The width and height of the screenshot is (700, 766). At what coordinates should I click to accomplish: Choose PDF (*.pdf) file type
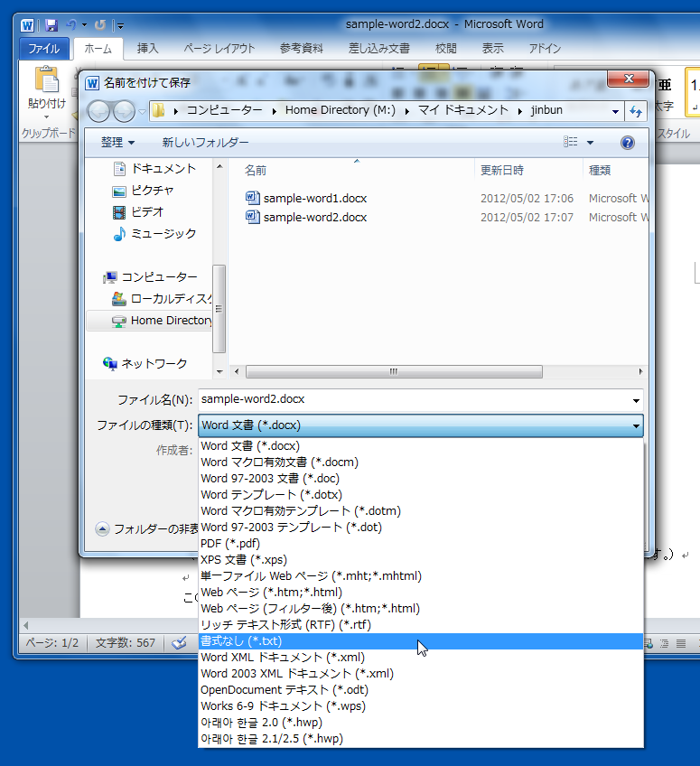(x=421, y=543)
